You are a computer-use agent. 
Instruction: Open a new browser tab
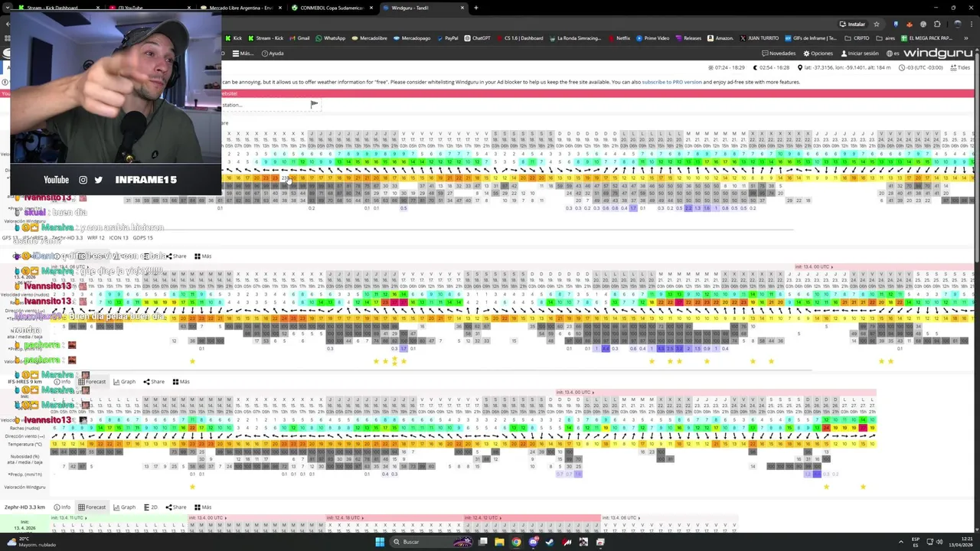click(475, 8)
